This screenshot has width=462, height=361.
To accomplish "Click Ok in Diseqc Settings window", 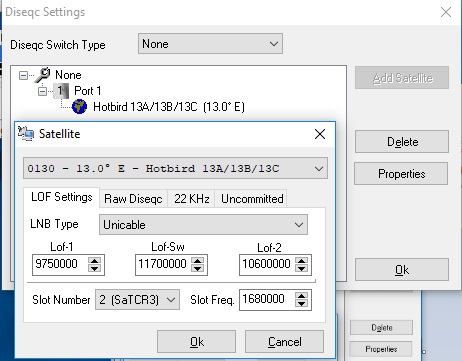I will pyautogui.click(x=402, y=270).
